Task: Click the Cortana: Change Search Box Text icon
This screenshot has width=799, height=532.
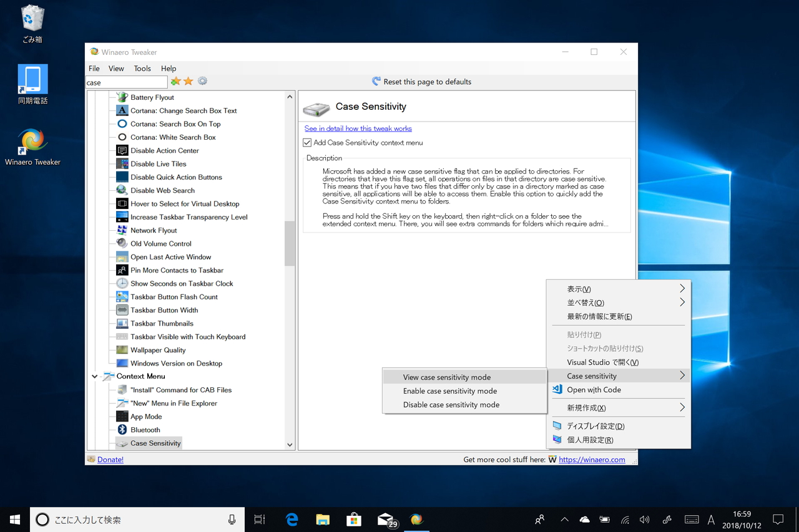Action: point(122,110)
